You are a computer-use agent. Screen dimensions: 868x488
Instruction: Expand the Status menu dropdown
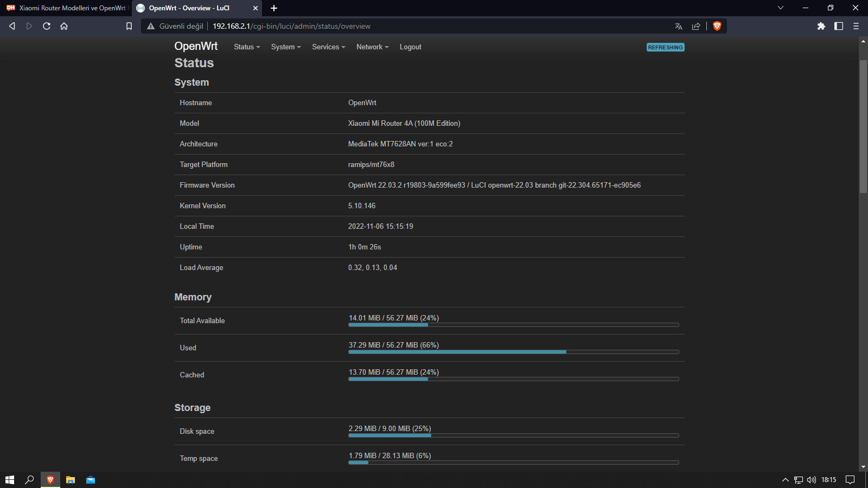tap(247, 47)
